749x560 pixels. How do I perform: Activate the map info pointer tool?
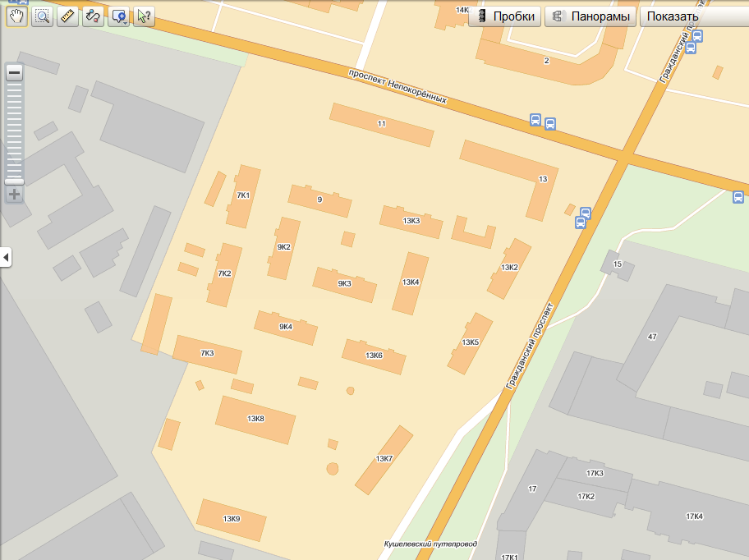tap(144, 16)
